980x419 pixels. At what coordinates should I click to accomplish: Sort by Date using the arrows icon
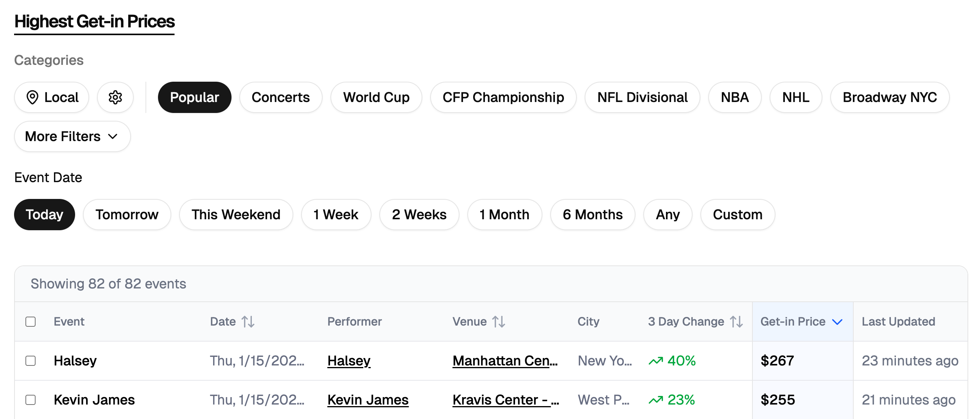tap(248, 322)
